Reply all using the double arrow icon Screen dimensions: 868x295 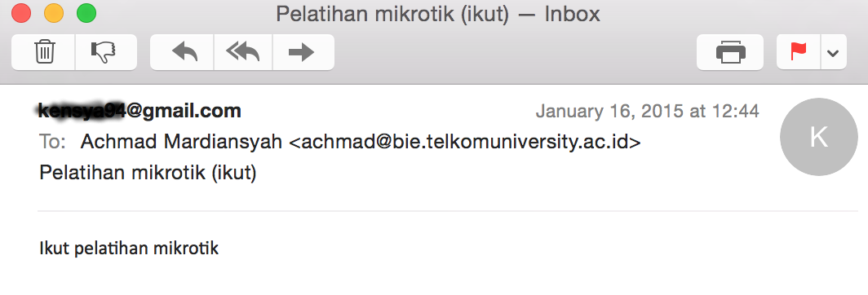pyautogui.click(x=243, y=53)
